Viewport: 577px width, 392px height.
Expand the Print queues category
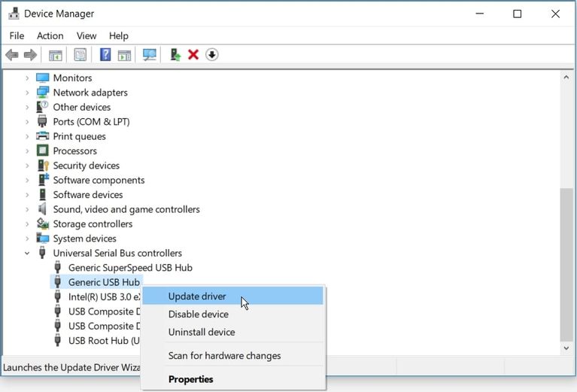point(27,136)
